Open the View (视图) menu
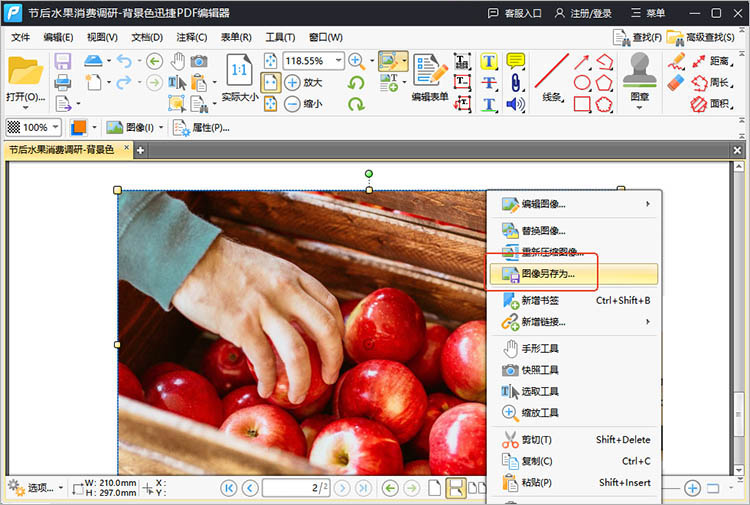The height and width of the screenshot is (505, 750). pos(102,37)
